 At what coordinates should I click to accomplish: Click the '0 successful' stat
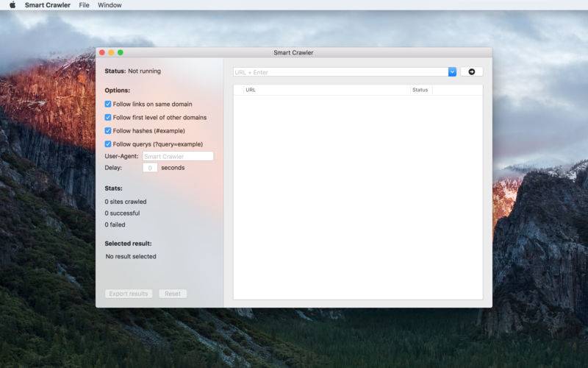click(x=122, y=213)
